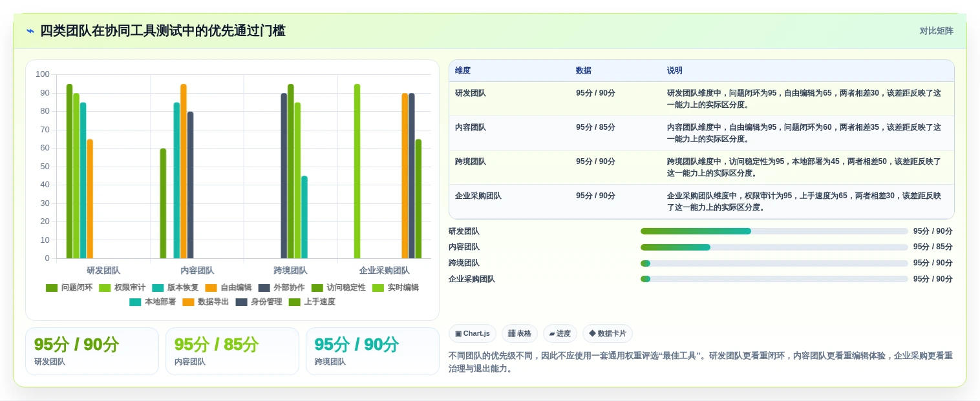Screen dimensions: 980x401
Task: Click the dark 外部协作 bar in 跨境团队 group
Action: click(284, 176)
